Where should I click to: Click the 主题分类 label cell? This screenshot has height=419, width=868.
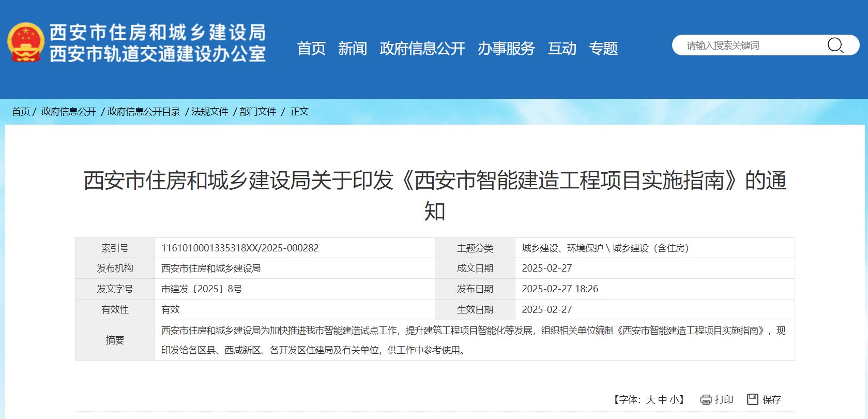pos(475,248)
